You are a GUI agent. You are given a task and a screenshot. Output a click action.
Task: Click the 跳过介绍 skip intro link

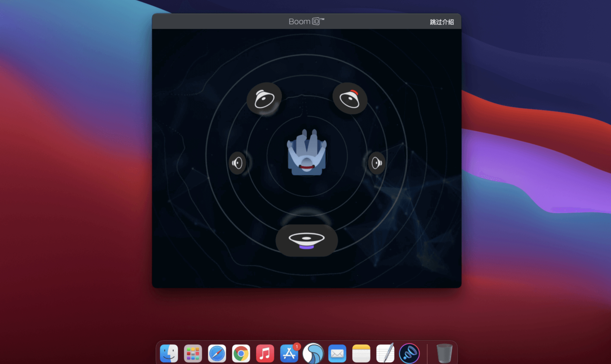coord(442,22)
